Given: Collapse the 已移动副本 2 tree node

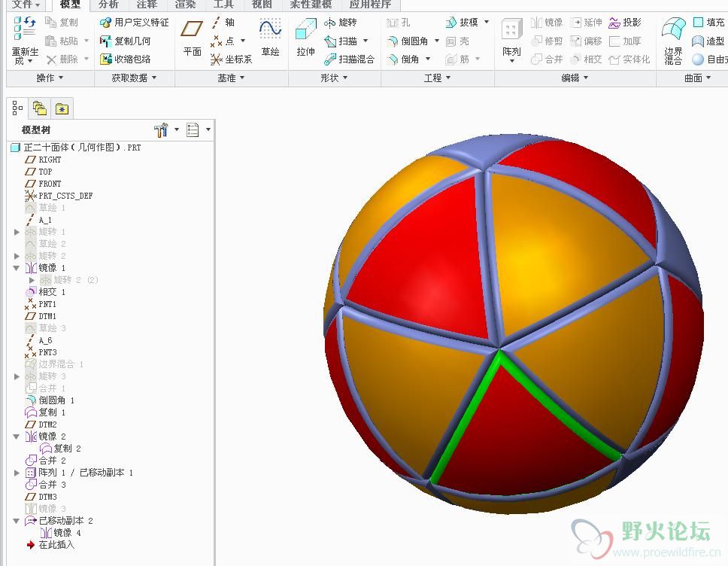Looking at the screenshot, I should coord(17,521).
